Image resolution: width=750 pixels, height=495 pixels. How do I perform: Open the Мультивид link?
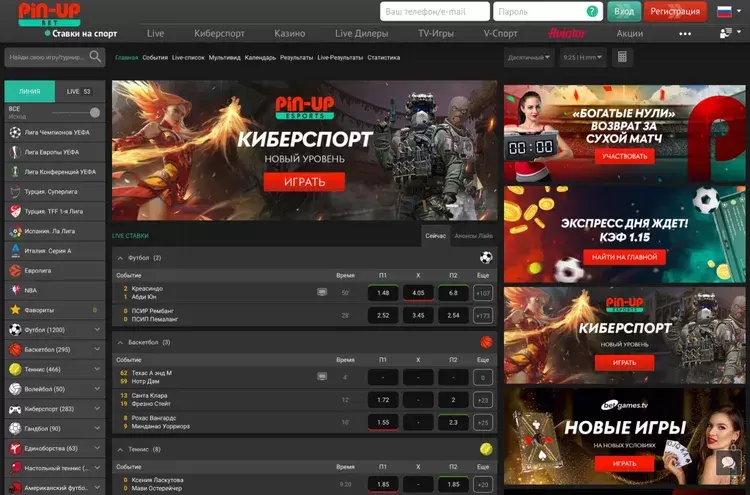224,57
